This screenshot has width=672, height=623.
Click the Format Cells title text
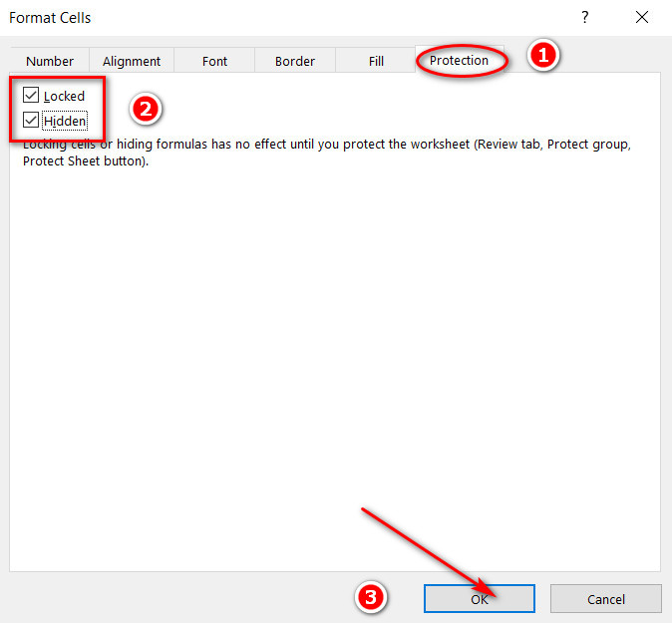click(x=50, y=18)
